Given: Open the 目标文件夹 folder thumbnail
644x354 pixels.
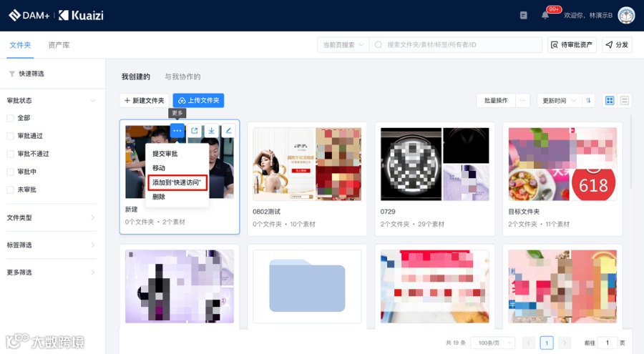Looking at the screenshot, I should tap(562, 164).
